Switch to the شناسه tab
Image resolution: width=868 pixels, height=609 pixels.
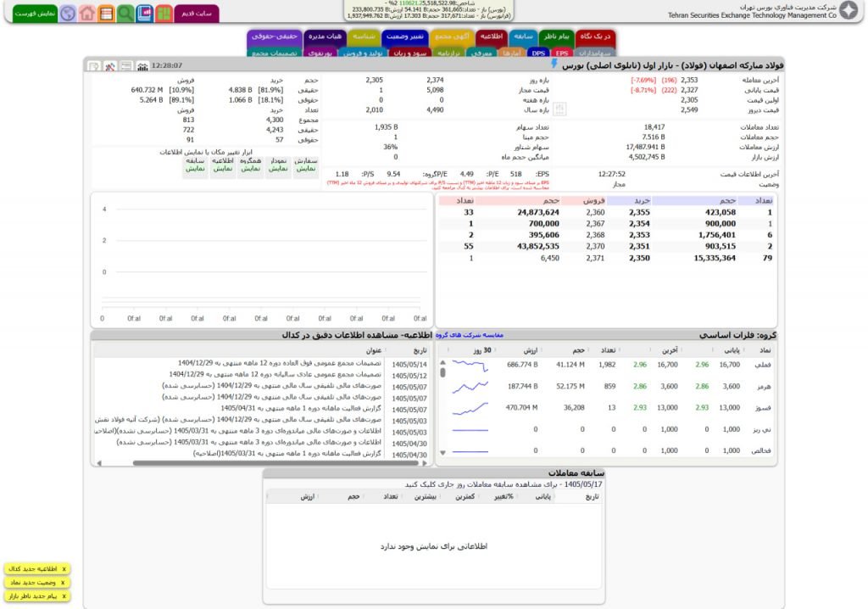pos(364,36)
